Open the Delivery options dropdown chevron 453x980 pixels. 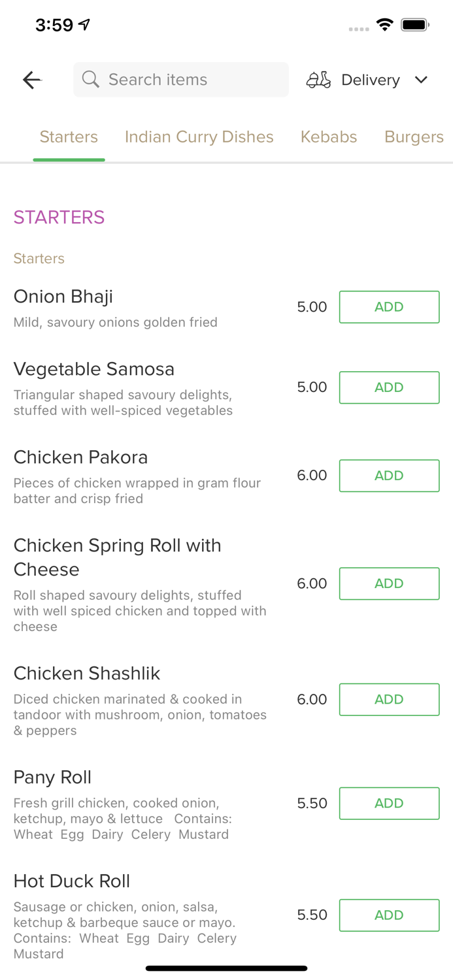tap(422, 80)
